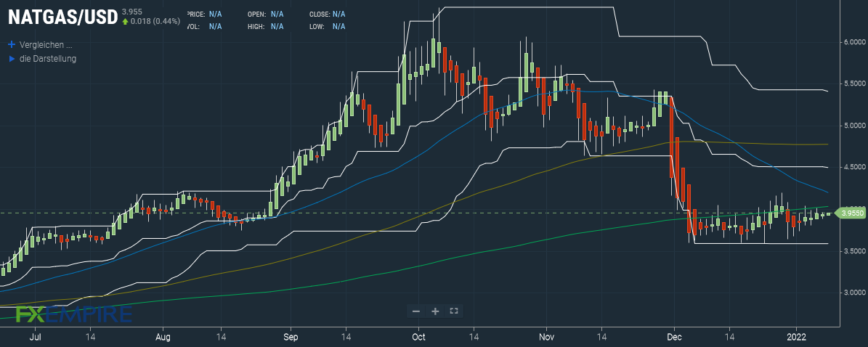The image size is (868, 347).
Task: Open die Darstellung display settings
Action: click(48, 58)
